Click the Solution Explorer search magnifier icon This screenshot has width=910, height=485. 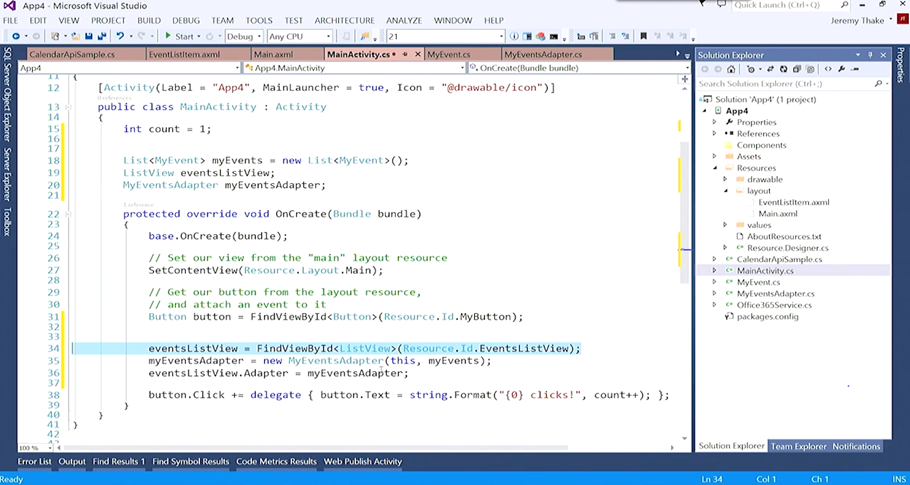(878, 84)
